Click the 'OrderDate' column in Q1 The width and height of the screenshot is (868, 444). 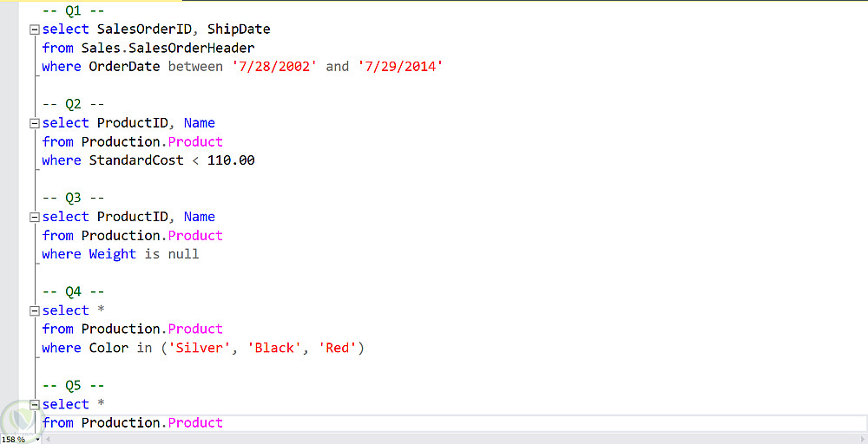click(124, 67)
